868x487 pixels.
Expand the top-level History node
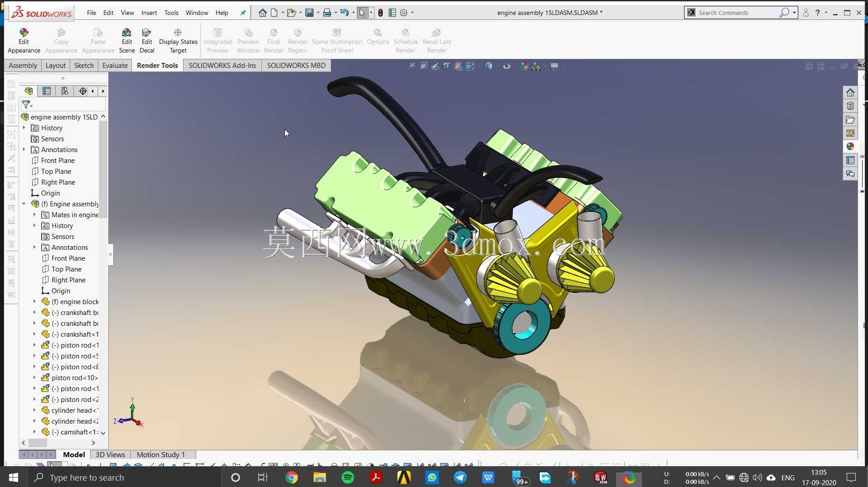pyautogui.click(x=24, y=128)
